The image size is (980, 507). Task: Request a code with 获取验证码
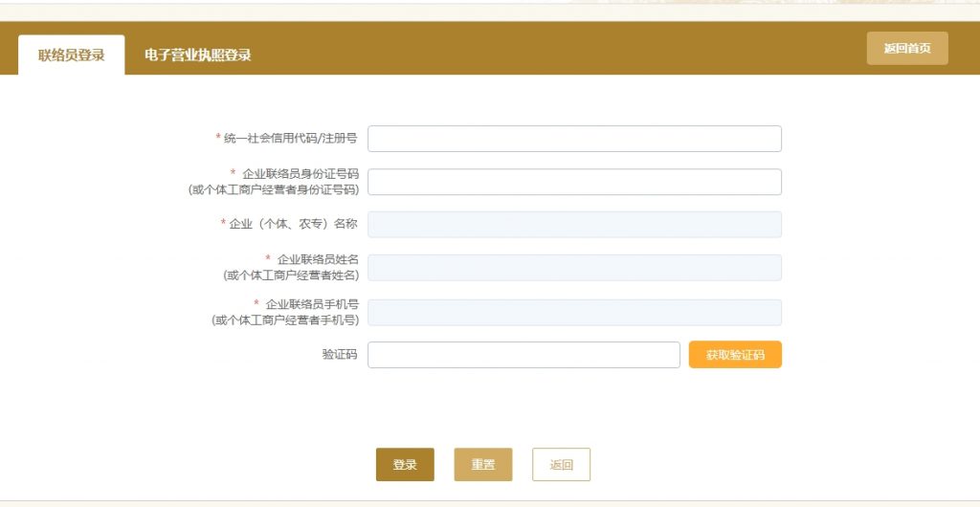(735, 355)
